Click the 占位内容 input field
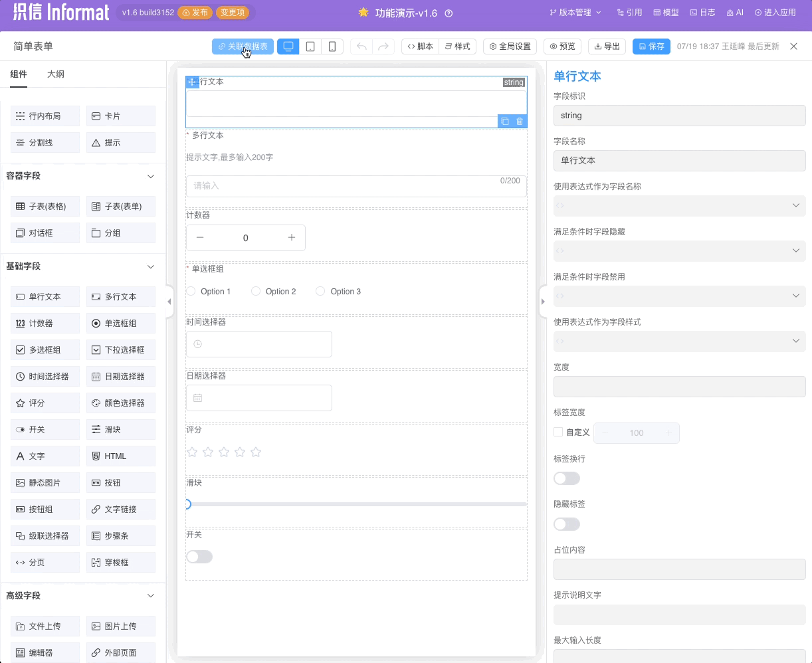Image resolution: width=812 pixels, height=663 pixels. [679, 569]
